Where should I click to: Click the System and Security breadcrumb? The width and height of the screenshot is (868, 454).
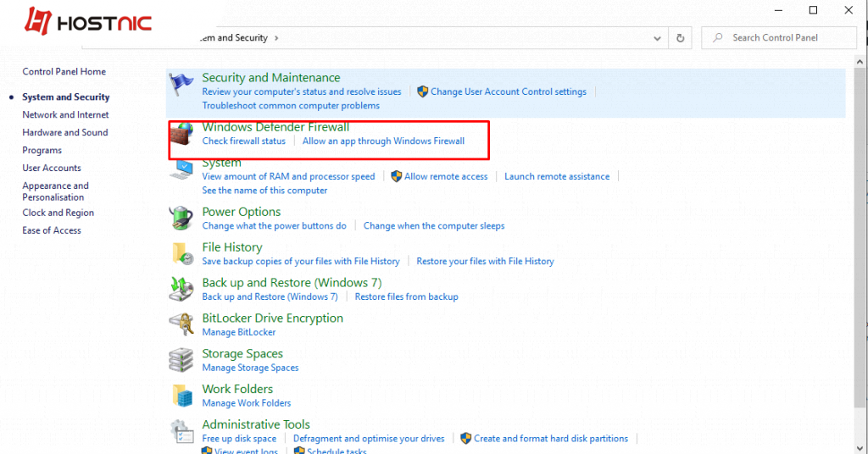234,37
